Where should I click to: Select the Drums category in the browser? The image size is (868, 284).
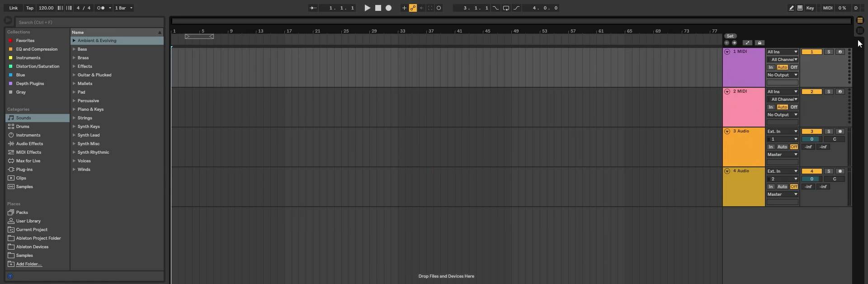(x=23, y=127)
